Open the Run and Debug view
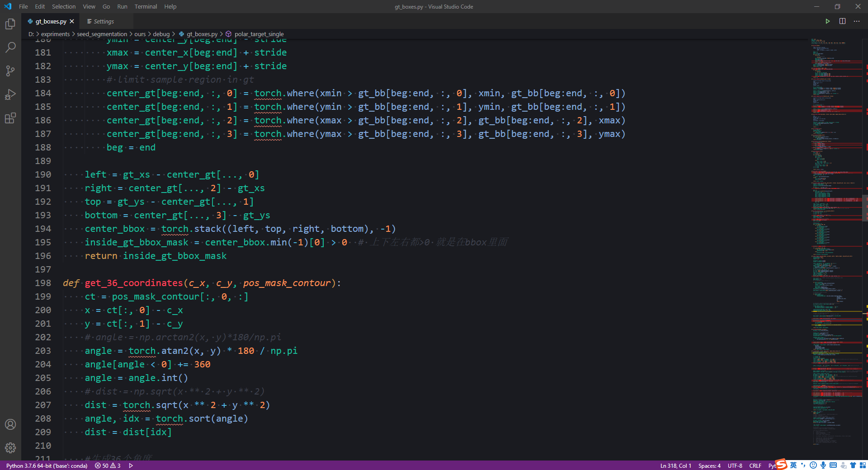The image size is (868, 470). (x=10, y=94)
